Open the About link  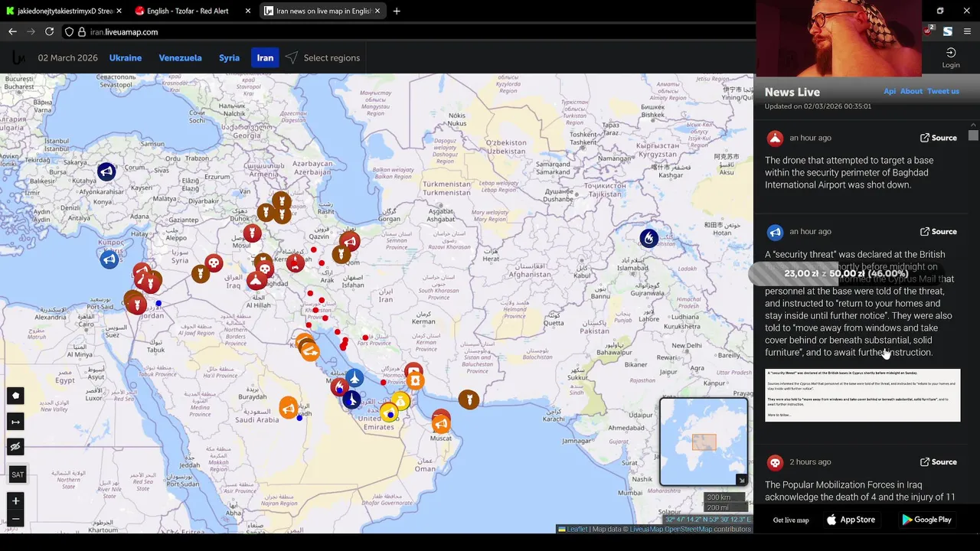(x=911, y=91)
